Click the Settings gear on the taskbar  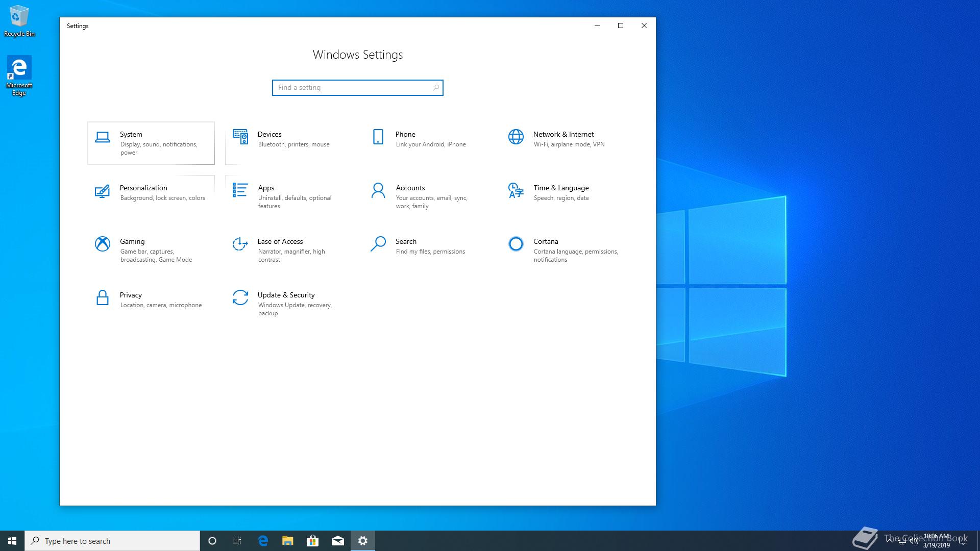[363, 541]
